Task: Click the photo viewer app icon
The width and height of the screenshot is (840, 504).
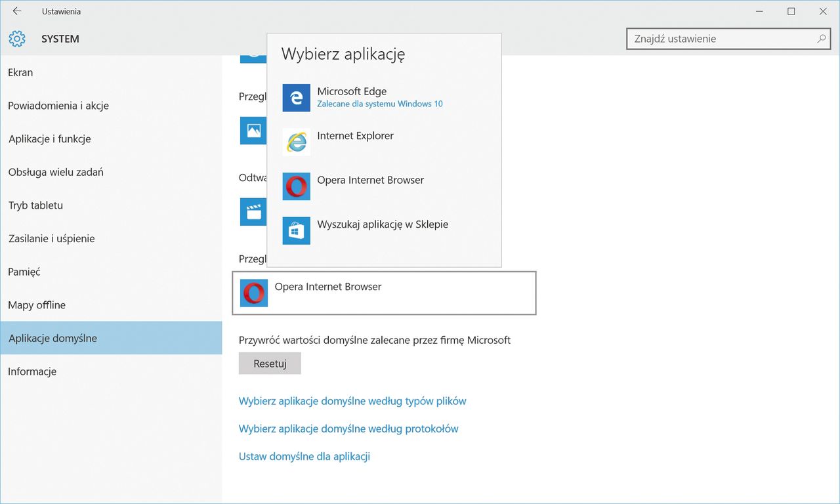Action: point(253,131)
